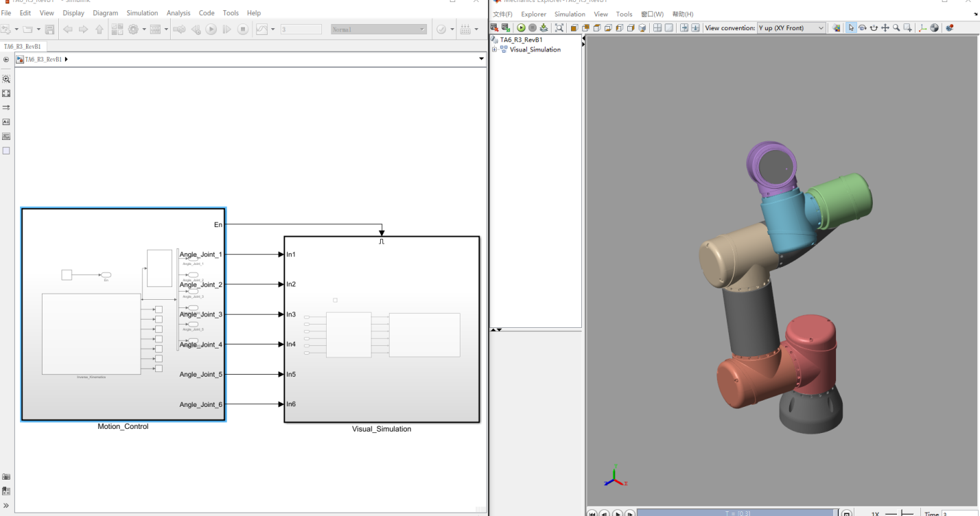Open Model Configuration gear icon
980x516 pixels.
point(133,30)
